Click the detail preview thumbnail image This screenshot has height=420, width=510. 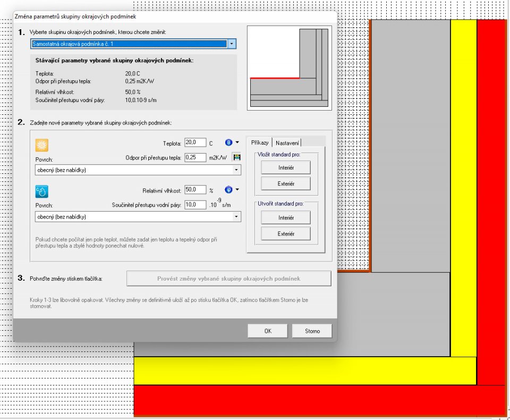click(x=290, y=68)
